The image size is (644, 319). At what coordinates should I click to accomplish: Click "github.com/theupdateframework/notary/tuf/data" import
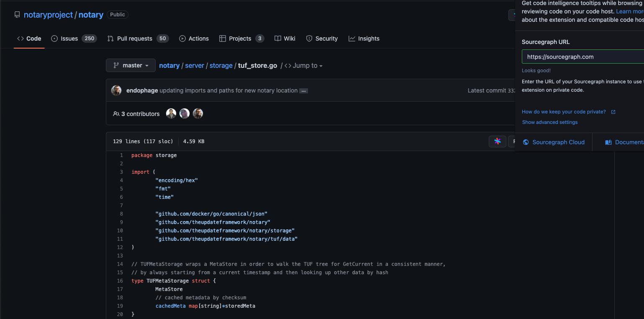(x=226, y=239)
